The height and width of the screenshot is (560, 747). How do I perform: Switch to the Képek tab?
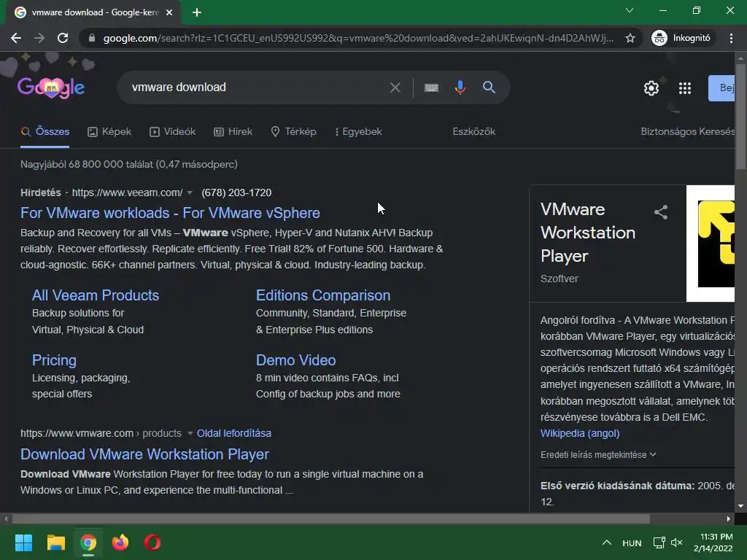tap(109, 132)
